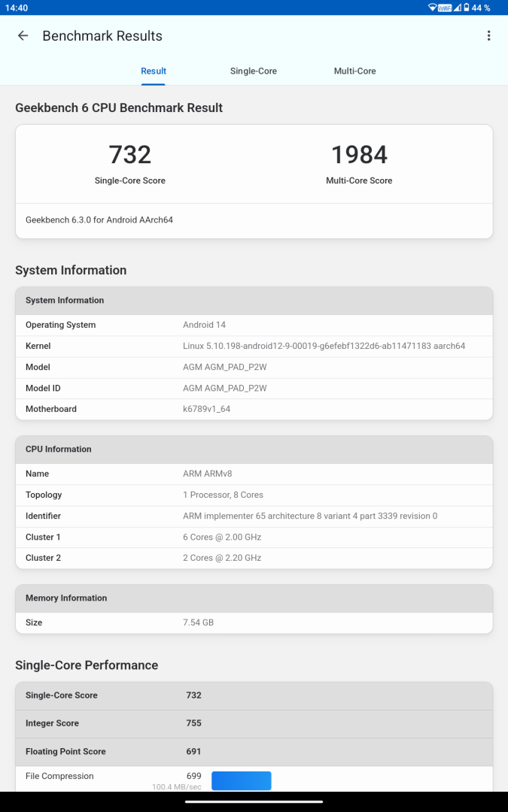Tap the Geekbench 6.3.0 version text
Viewport: 508px width, 812px height.
(x=99, y=220)
